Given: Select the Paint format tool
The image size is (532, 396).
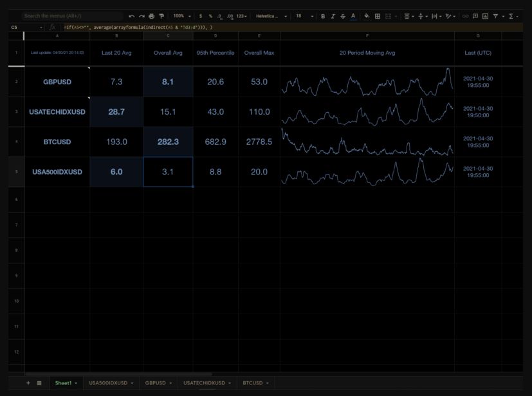Looking at the screenshot, I should 161,15.
